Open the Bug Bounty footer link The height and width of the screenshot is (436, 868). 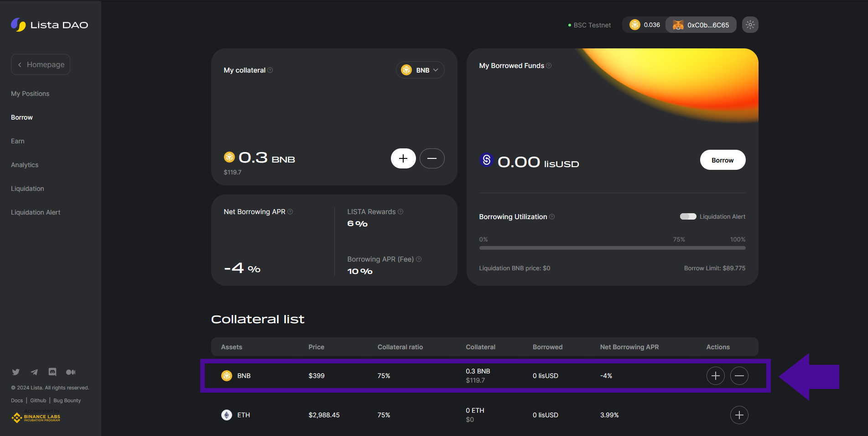[67, 400]
